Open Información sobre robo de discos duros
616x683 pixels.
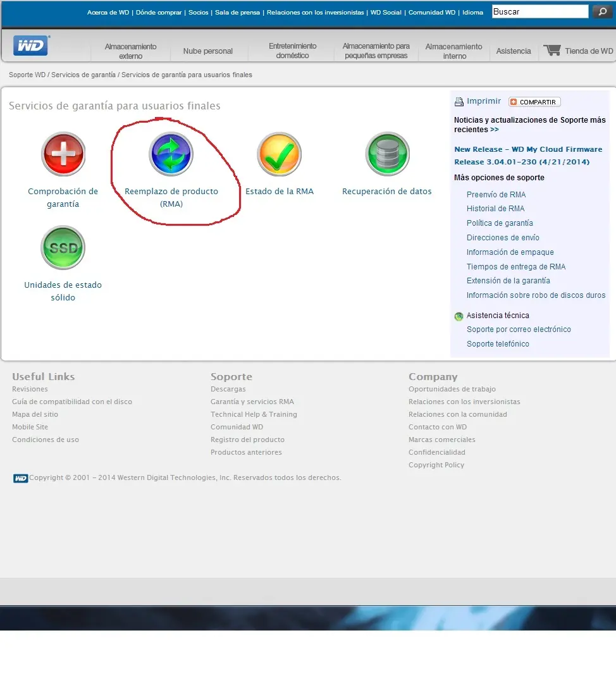pos(536,295)
